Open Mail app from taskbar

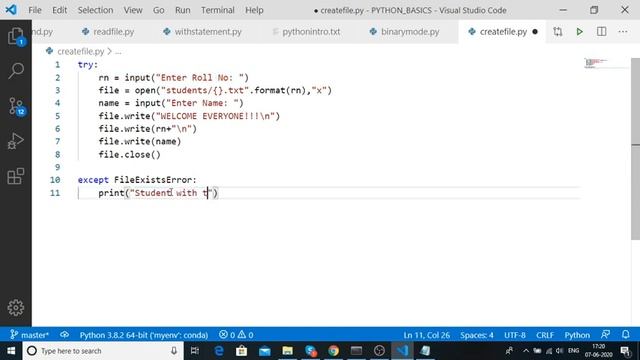[264, 351]
